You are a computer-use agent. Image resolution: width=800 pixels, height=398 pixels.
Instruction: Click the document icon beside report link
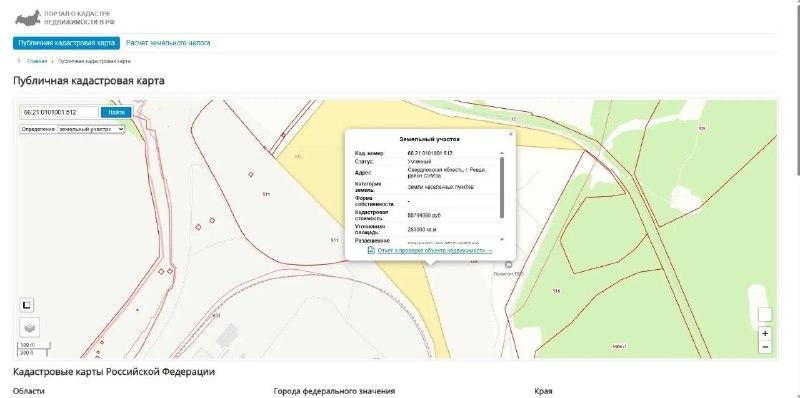[371, 251]
